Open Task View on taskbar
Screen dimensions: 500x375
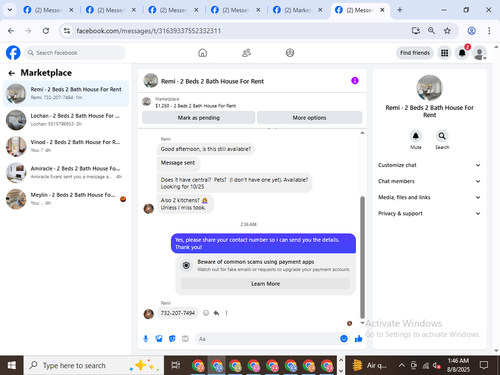point(176,366)
